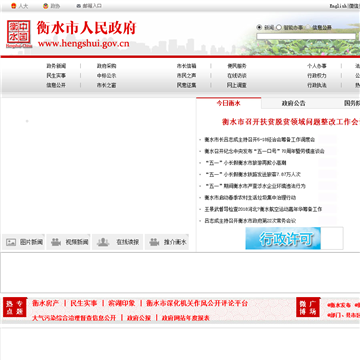Screen dimensions: 360x360
Task: Open the 政务新闻 navigation link
Action: point(56,66)
